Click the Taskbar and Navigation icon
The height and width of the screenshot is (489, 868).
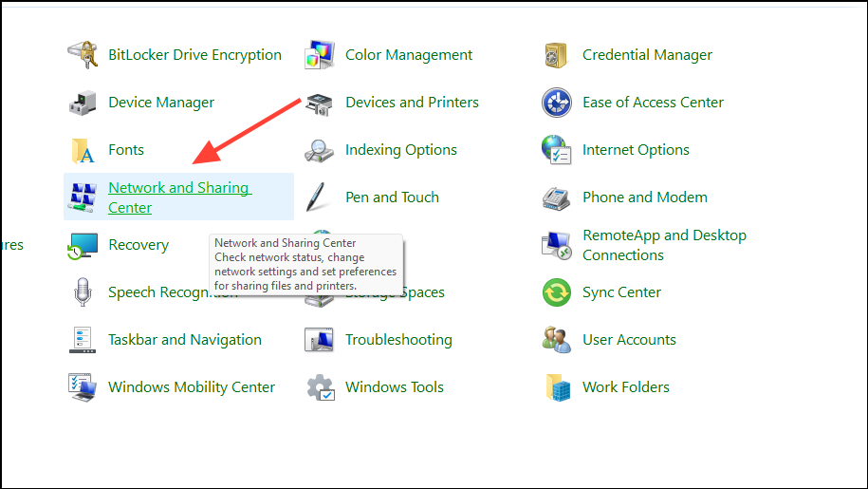tap(83, 340)
